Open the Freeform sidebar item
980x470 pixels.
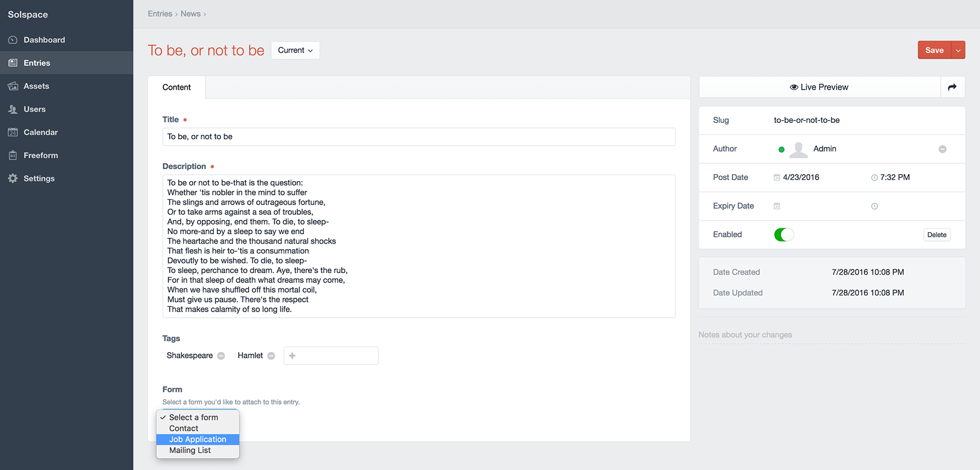(40, 156)
